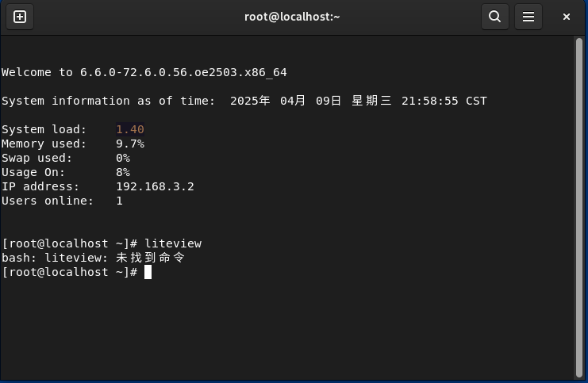The image size is (588, 383).
Task: Open the hamburger main menu
Action: tap(528, 17)
